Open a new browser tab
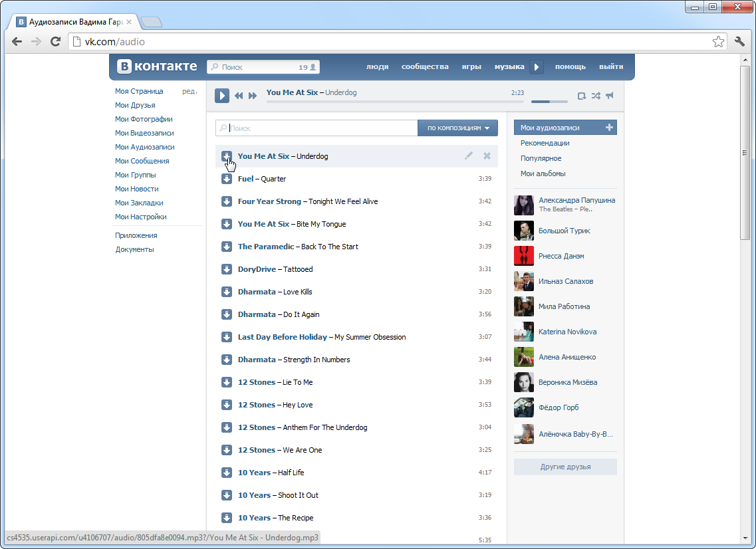The image size is (756, 549). (x=152, y=22)
